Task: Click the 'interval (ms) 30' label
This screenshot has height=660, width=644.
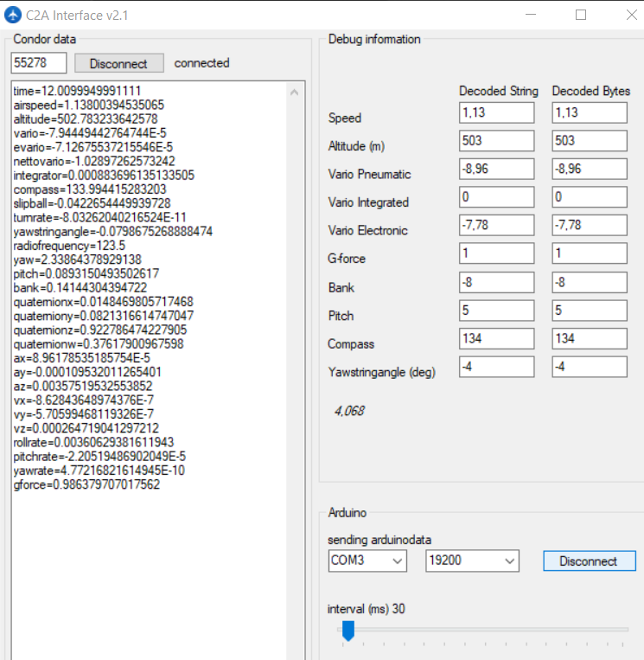Action: [367, 609]
